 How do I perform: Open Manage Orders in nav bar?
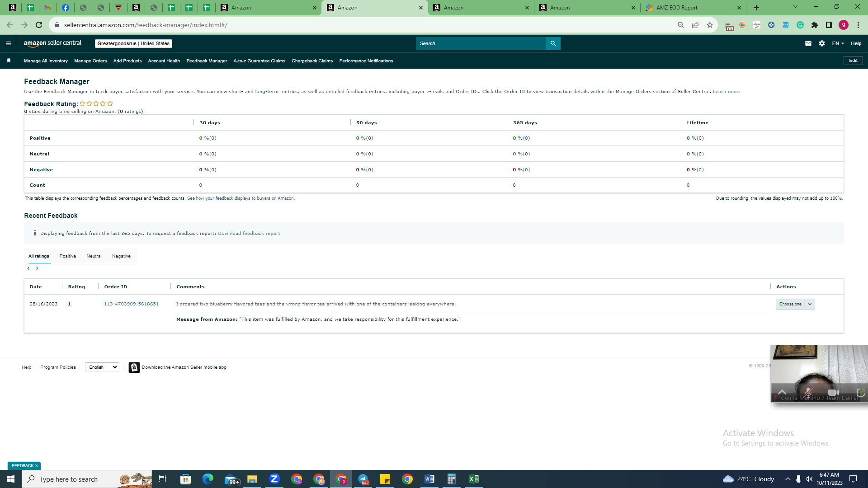tap(90, 61)
